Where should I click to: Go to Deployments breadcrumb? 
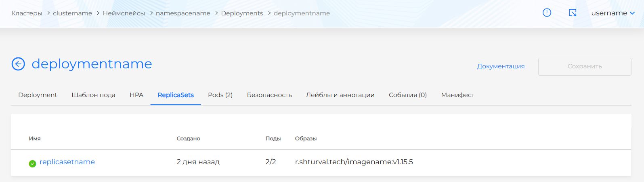click(242, 13)
